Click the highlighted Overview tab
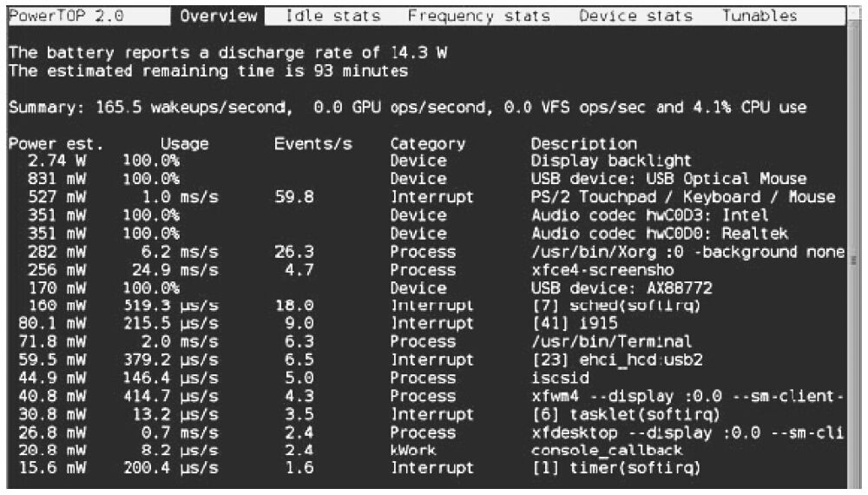Image resolution: width=868 pixels, height=495 pixels. point(218,16)
